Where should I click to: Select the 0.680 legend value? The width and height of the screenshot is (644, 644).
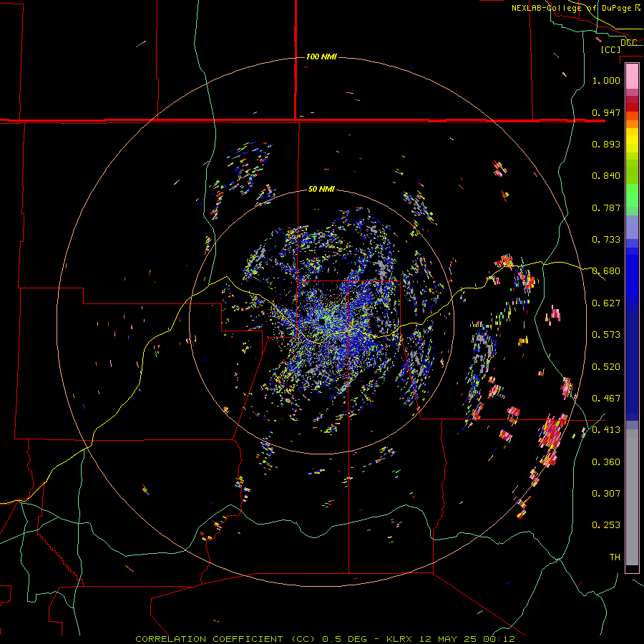[606, 271]
